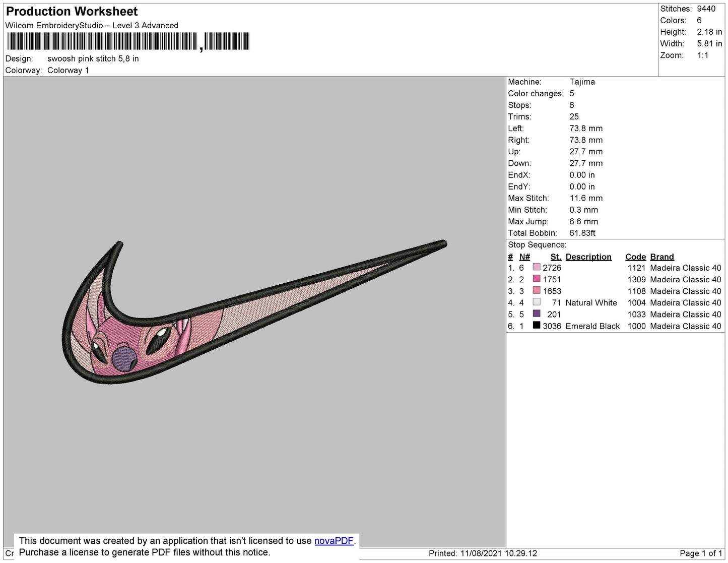Click the 'Color changes:' label
The image size is (728, 563).
(x=536, y=94)
